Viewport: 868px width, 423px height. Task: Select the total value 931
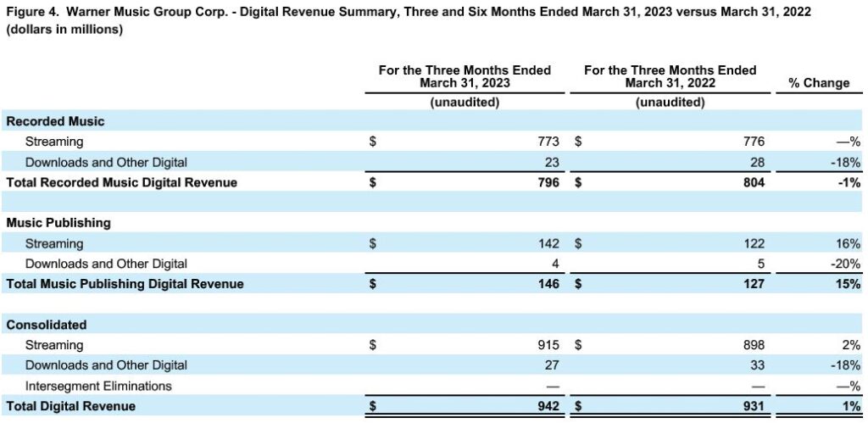(x=754, y=406)
